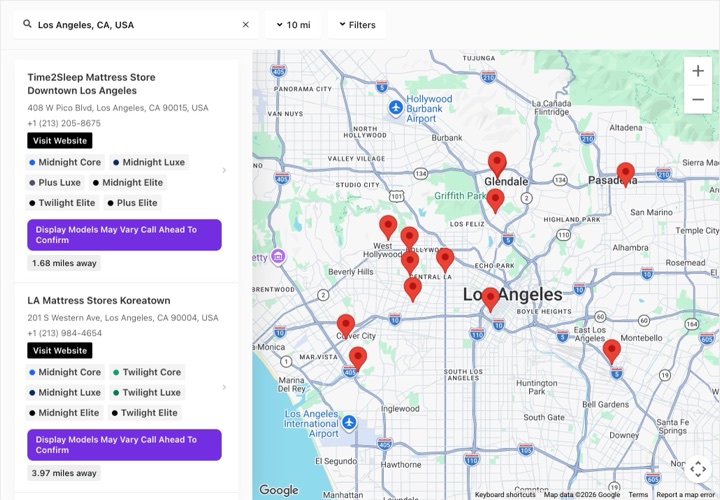Image resolution: width=720 pixels, height=500 pixels.
Task: Click the search magnifier icon
Action: [28, 24]
